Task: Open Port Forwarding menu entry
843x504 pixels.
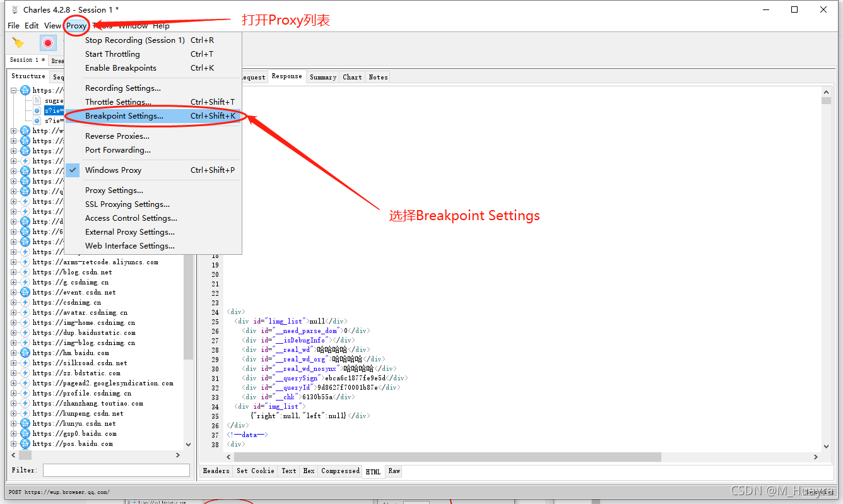Action: click(x=153, y=149)
